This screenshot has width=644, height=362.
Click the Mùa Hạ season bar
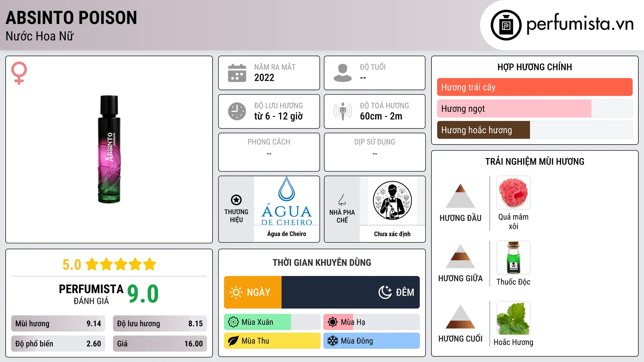coord(372,322)
